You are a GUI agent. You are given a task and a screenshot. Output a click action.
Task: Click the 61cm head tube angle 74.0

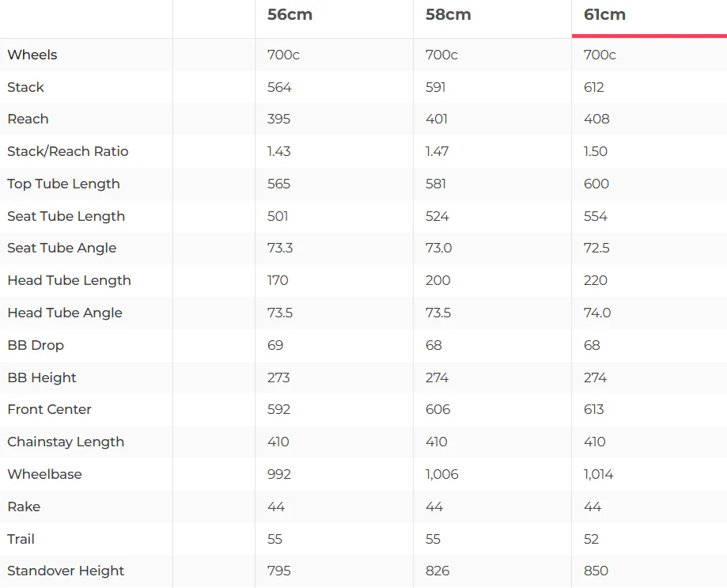click(x=597, y=313)
